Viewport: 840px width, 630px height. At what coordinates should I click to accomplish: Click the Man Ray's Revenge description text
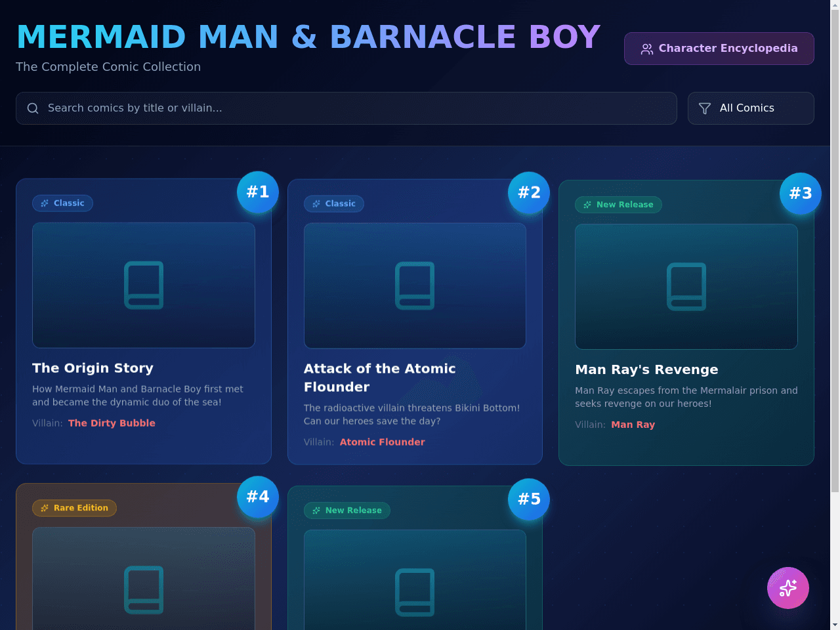(686, 397)
